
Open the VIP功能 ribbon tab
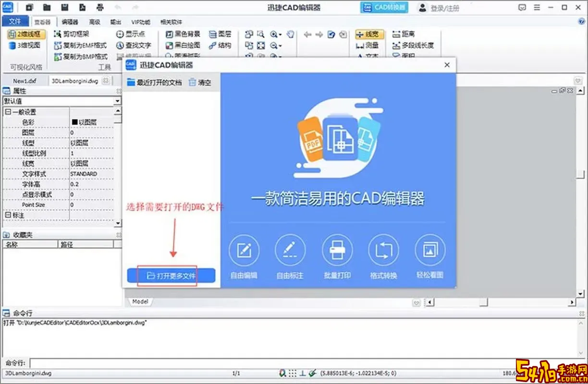point(141,22)
